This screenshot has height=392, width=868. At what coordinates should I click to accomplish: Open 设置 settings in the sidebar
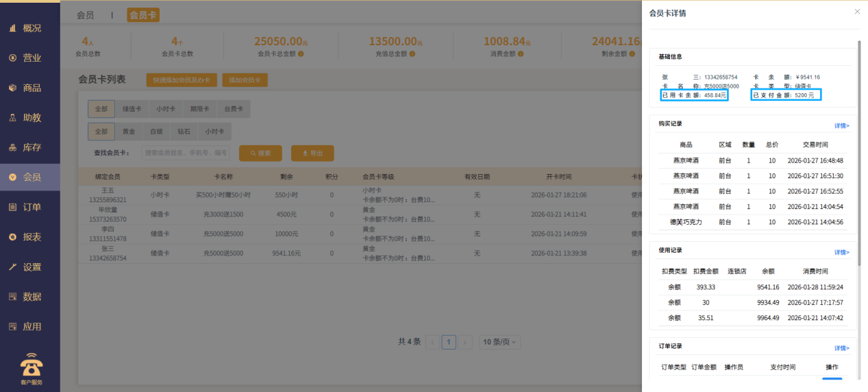tap(31, 267)
